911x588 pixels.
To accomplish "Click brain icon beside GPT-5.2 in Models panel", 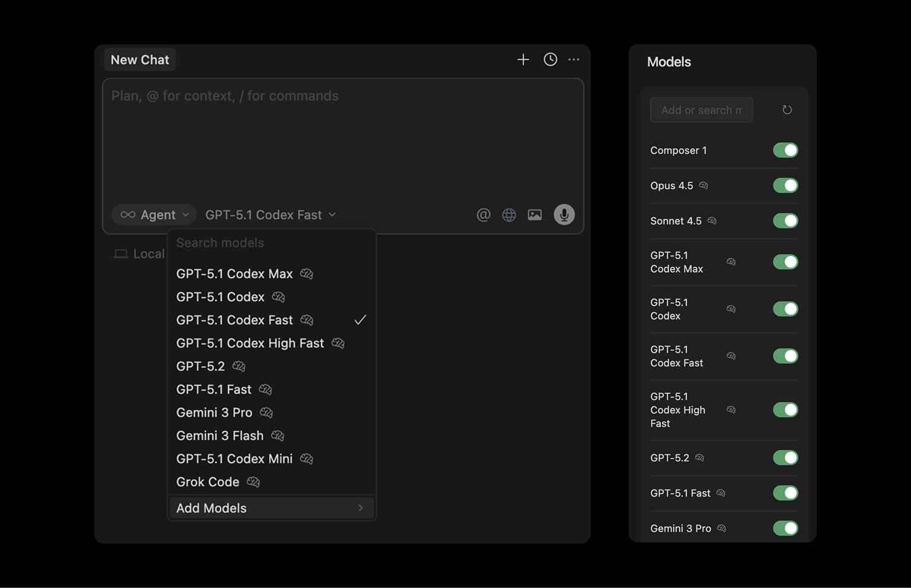I will pyautogui.click(x=699, y=458).
